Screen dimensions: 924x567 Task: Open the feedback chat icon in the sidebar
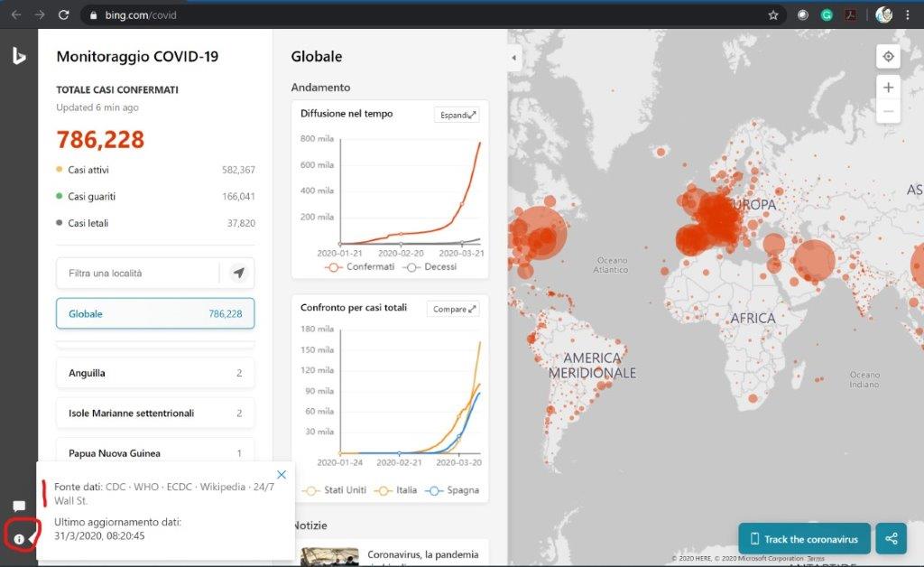19,507
